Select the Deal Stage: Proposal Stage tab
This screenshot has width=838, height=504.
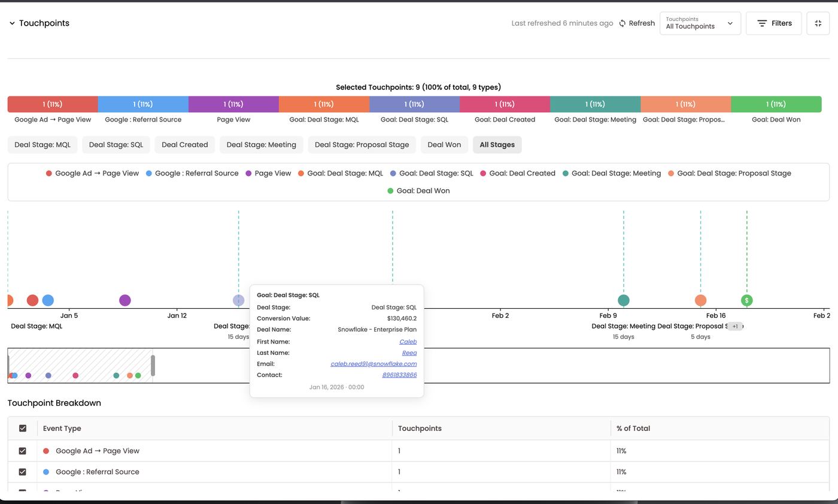(x=362, y=145)
